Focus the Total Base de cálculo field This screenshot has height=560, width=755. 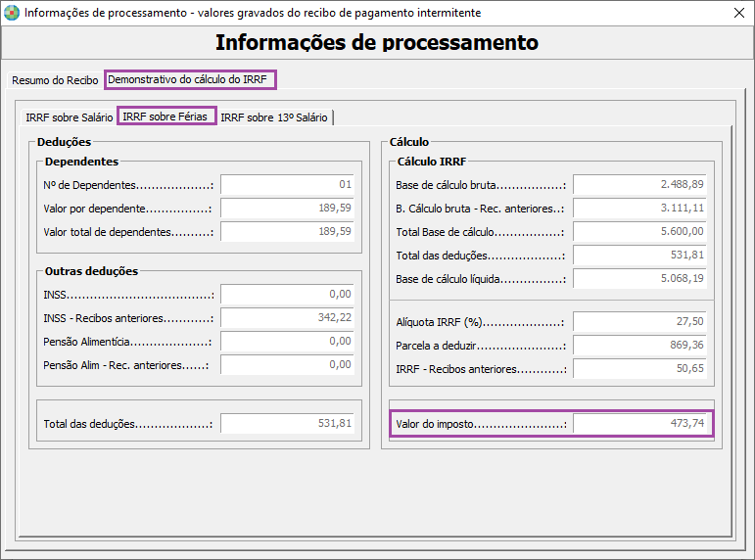(x=639, y=232)
